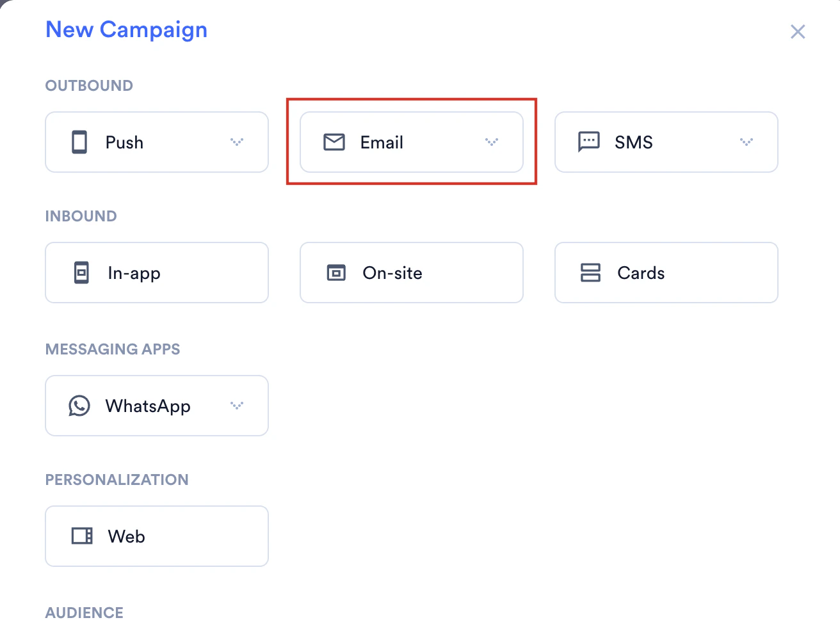Screen dimensions: 840x627
Task: Click the In-app device icon
Action: click(81, 273)
